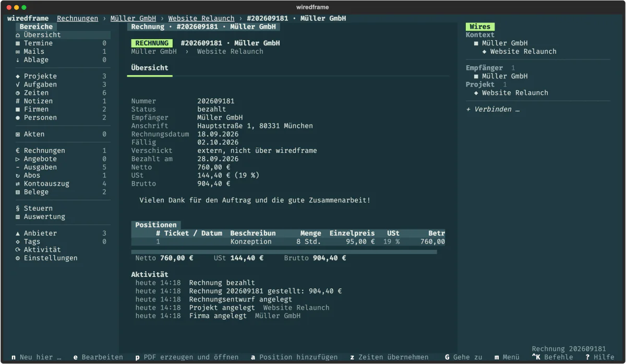Click the refresh icon beside Abos
626x364 pixels.
pos(18,176)
